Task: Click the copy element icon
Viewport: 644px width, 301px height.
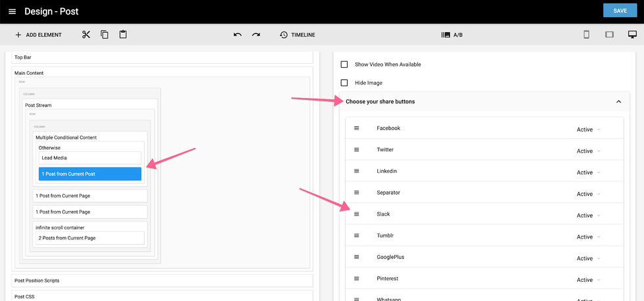Action: pos(104,35)
